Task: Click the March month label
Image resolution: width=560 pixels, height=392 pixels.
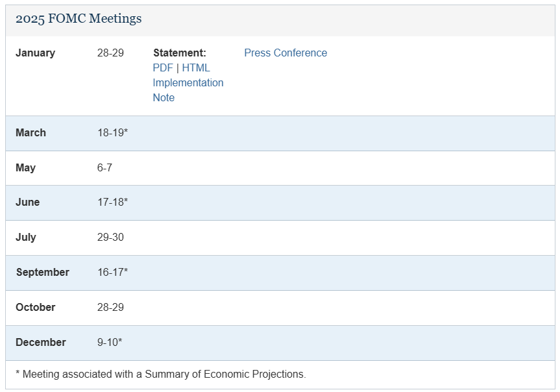Action: pos(30,132)
